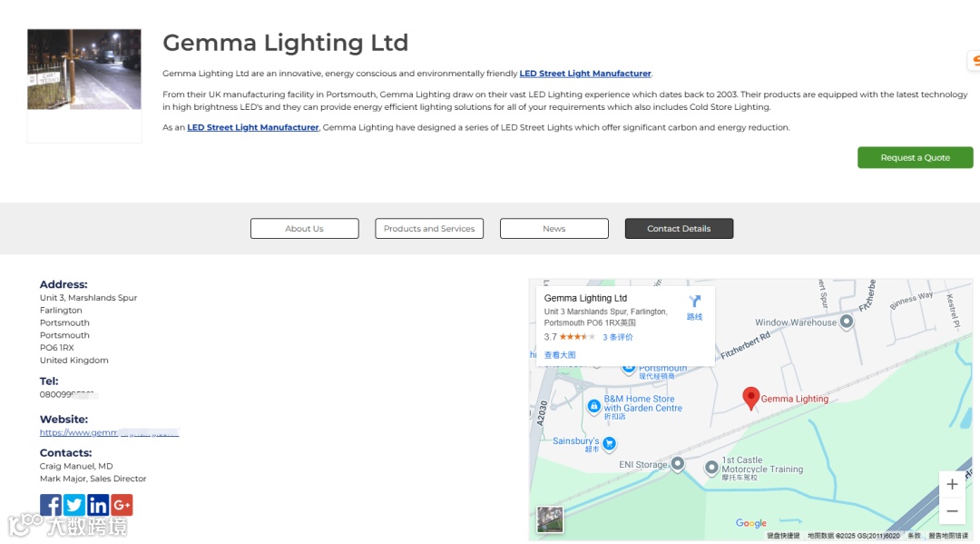
Task: Select 1st Castle Motorcycle Training marker
Action: (x=711, y=468)
